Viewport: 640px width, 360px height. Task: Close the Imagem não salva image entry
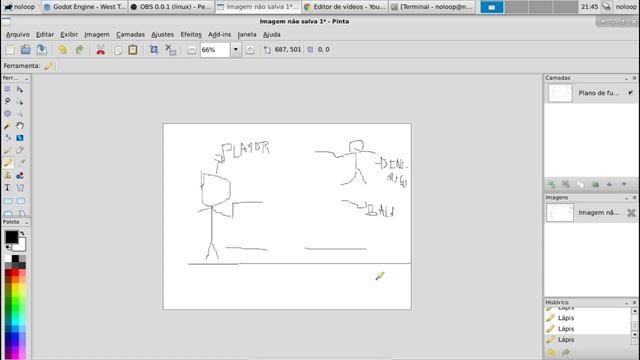pos(631,213)
